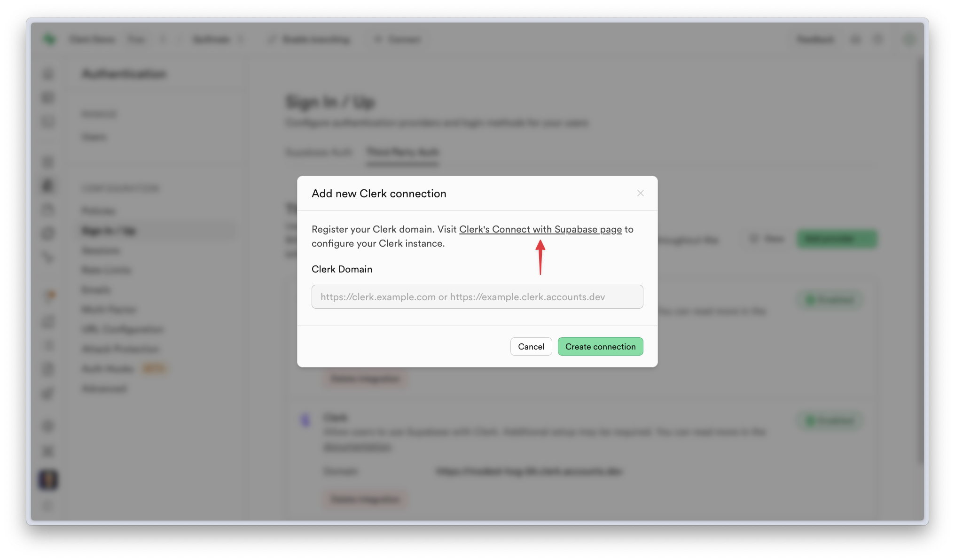This screenshot has height=560, width=955.
Task: Expand the green Add provider dropdown
Action: 837,239
